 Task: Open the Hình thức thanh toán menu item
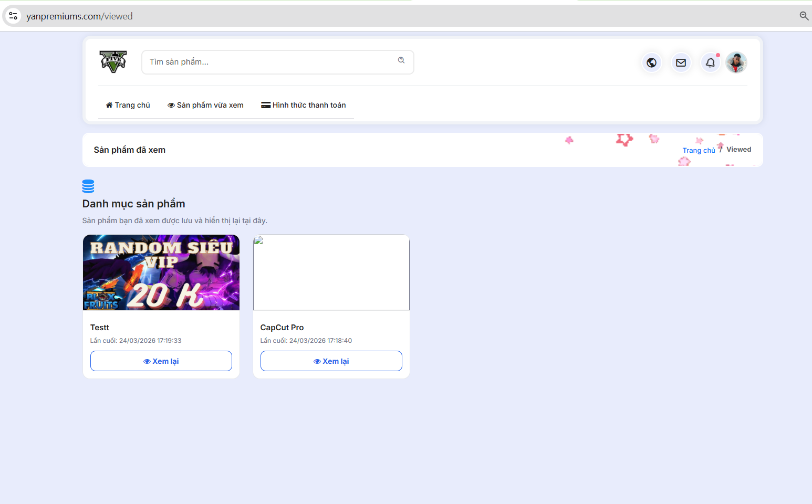pyautogui.click(x=304, y=105)
